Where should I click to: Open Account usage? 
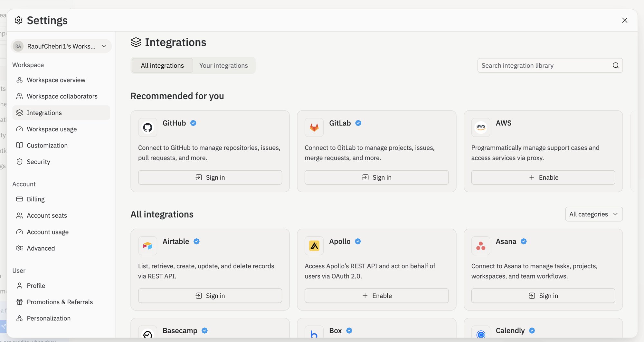(61, 232)
